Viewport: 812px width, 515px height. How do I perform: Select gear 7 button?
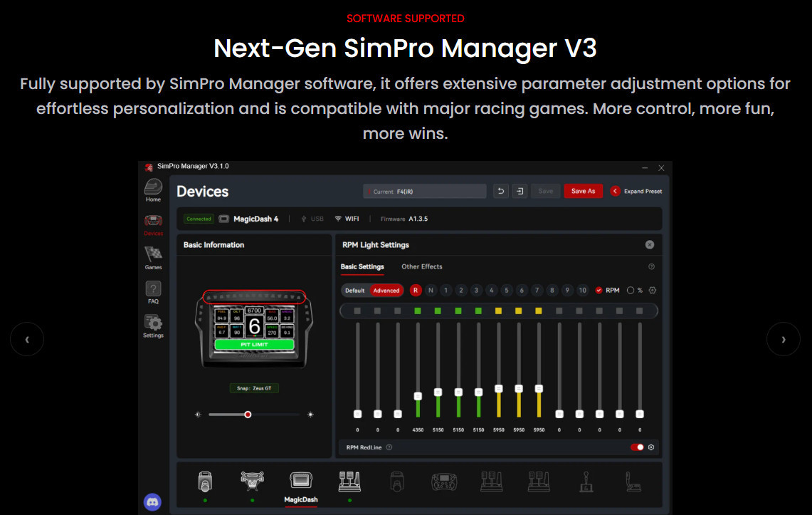[x=537, y=290]
